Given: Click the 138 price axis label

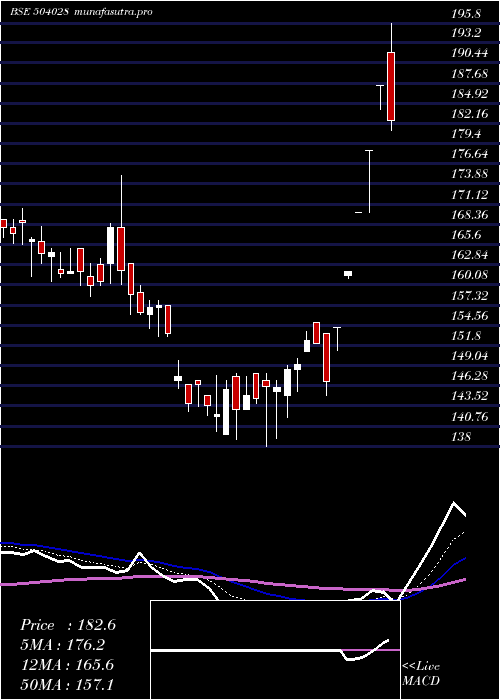Looking at the screenshot, I should pyautogui.click(x=461, y=437).
